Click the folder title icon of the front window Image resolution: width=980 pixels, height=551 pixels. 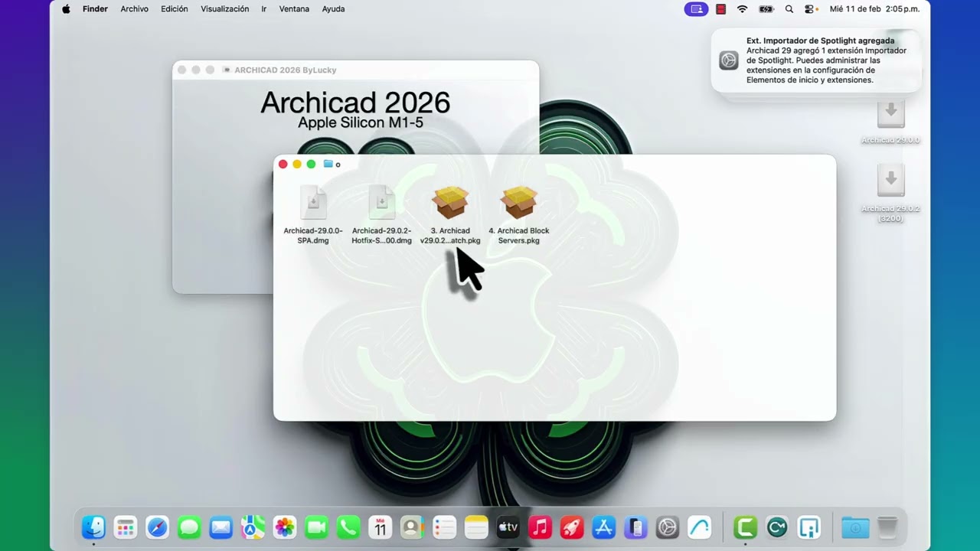(x=328, y=164)
